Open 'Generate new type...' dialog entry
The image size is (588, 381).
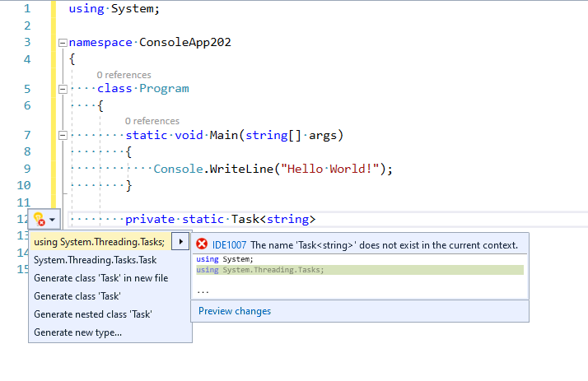pos(77,332)
